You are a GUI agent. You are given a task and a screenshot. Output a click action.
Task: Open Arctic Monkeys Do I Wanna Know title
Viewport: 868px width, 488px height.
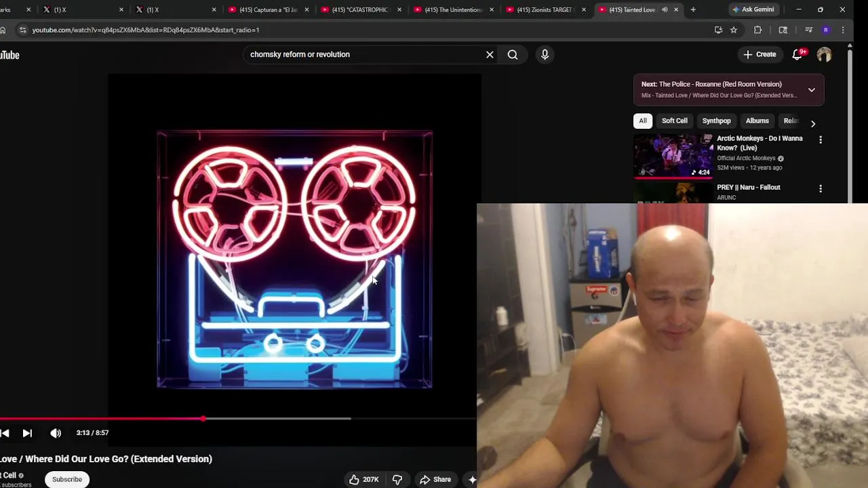point(759,143)
